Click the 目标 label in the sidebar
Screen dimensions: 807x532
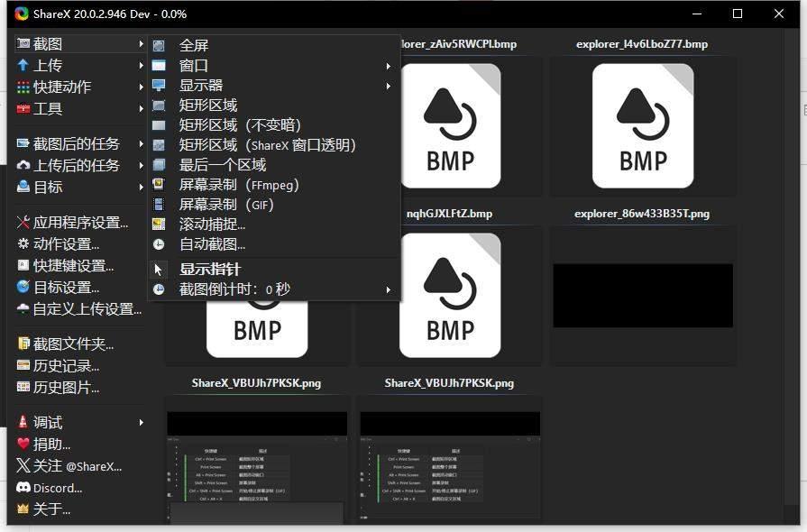tap(48, 187)
